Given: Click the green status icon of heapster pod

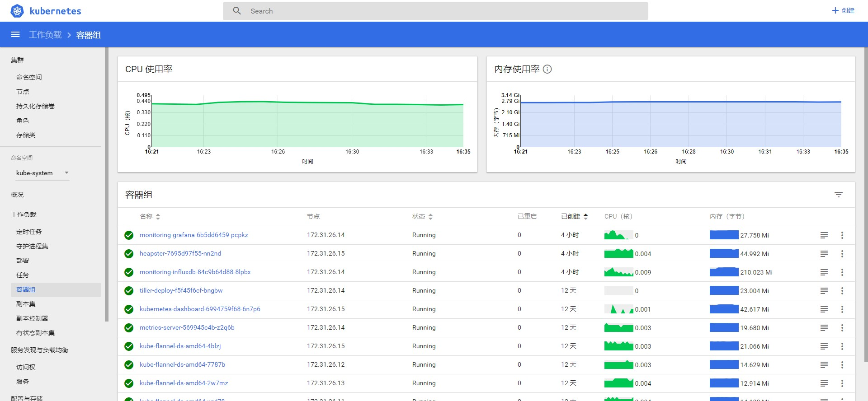Looking at the screenshot, I should [x=129, y=254].
